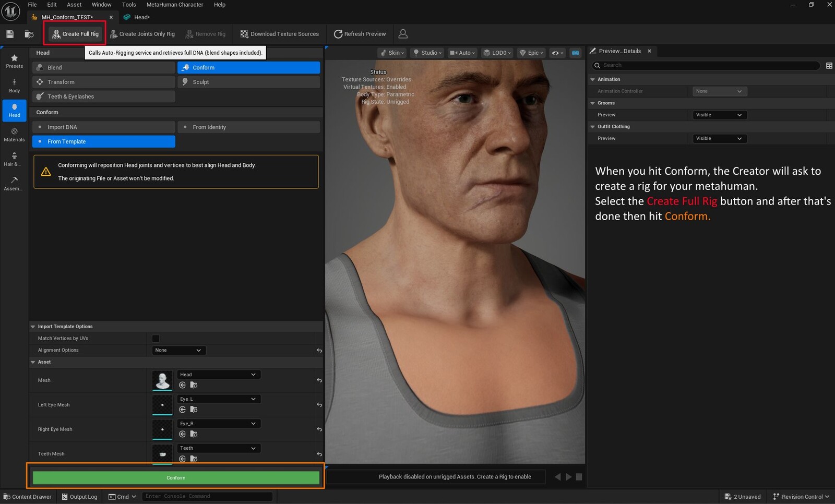Click Refresh Preview in the toolbar
The height and width of the screenshot is (504, 835).
pos(360,34)
